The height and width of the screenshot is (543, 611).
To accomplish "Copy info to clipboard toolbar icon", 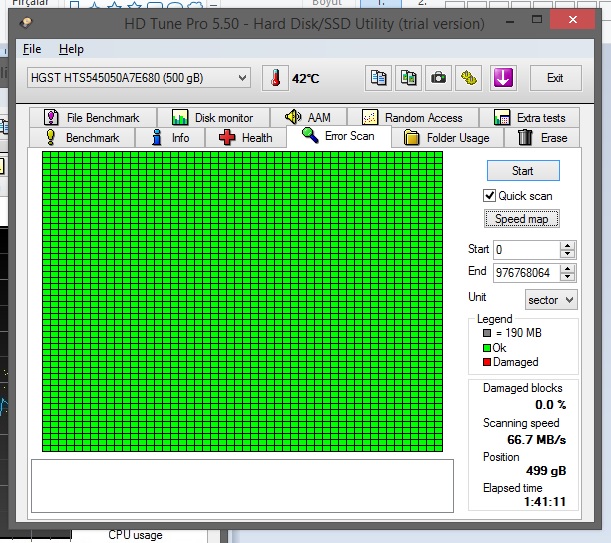I will 378,78.
